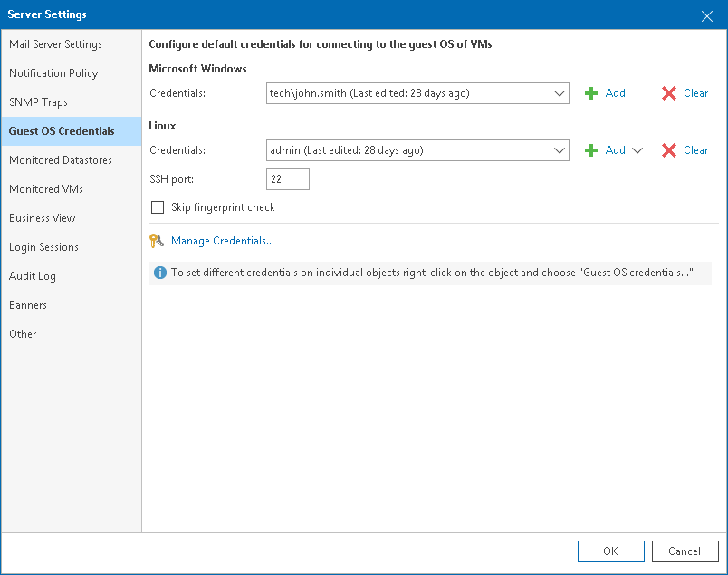Select the Mail Server Settings section

pos(57,43)
